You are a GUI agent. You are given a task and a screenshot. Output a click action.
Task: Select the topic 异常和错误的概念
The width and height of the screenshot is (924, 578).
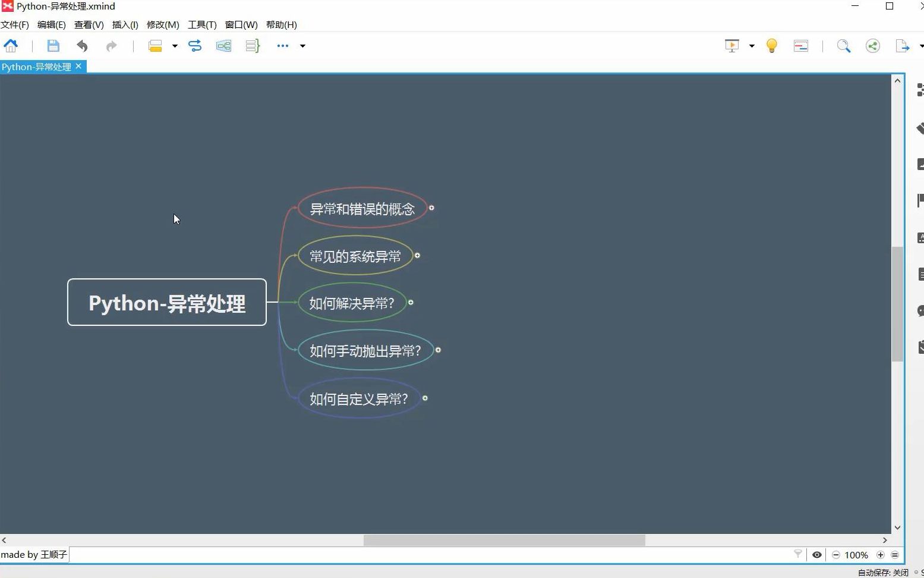pos(362,208)
